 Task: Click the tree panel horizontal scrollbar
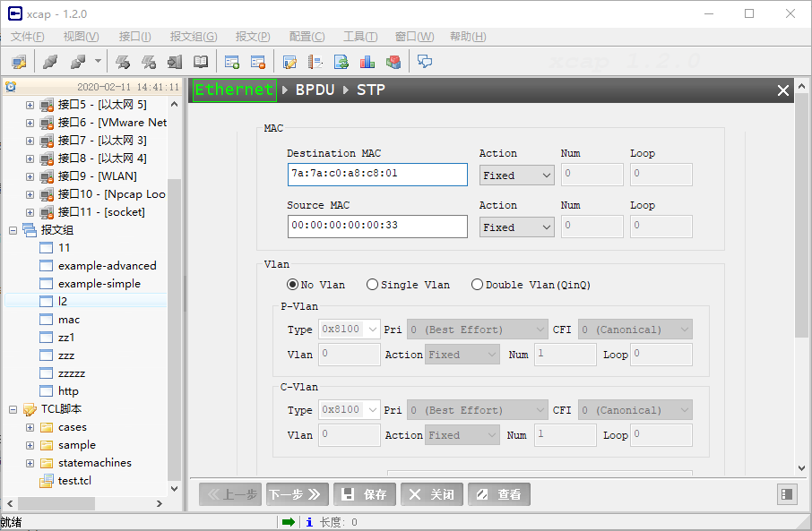point(85,503)
